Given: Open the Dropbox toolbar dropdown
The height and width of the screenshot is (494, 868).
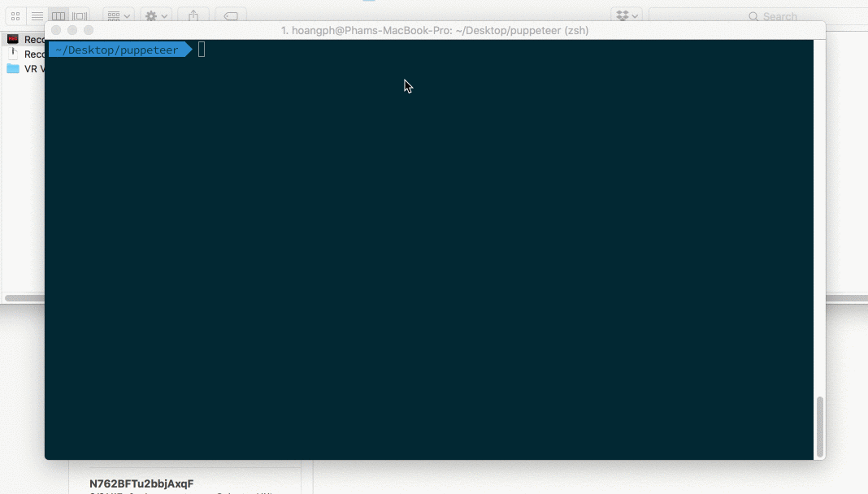Looking at the screenshot, I should (627, 16).
